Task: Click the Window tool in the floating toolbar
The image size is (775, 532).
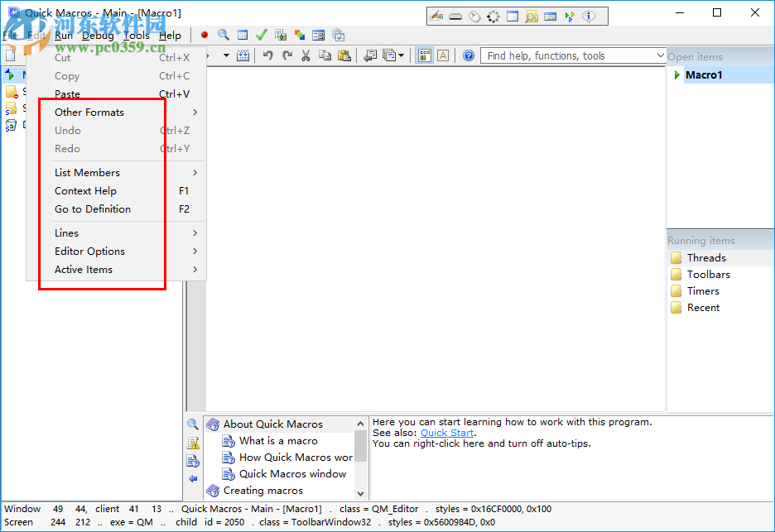Action: click(x=513, y=17)
